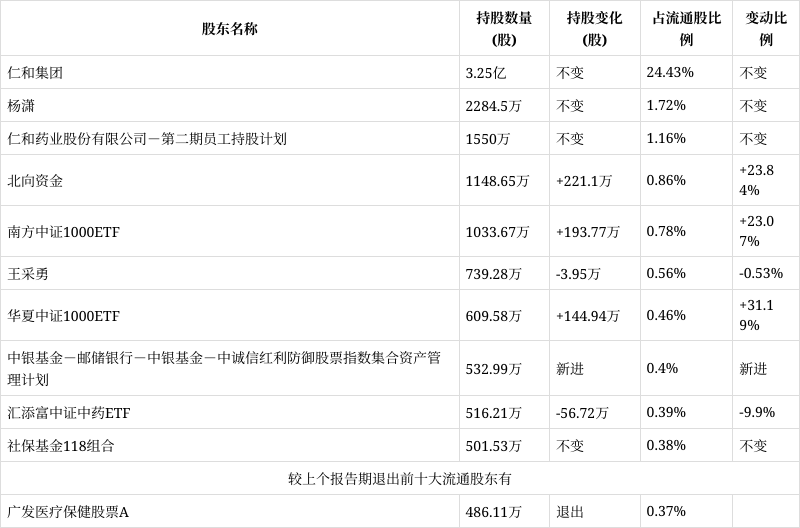800x528 pixels.
Task: Select 仁和药业股份有限公司 employee plan row name
Action: pyautogui.click(x=147, y=139)
